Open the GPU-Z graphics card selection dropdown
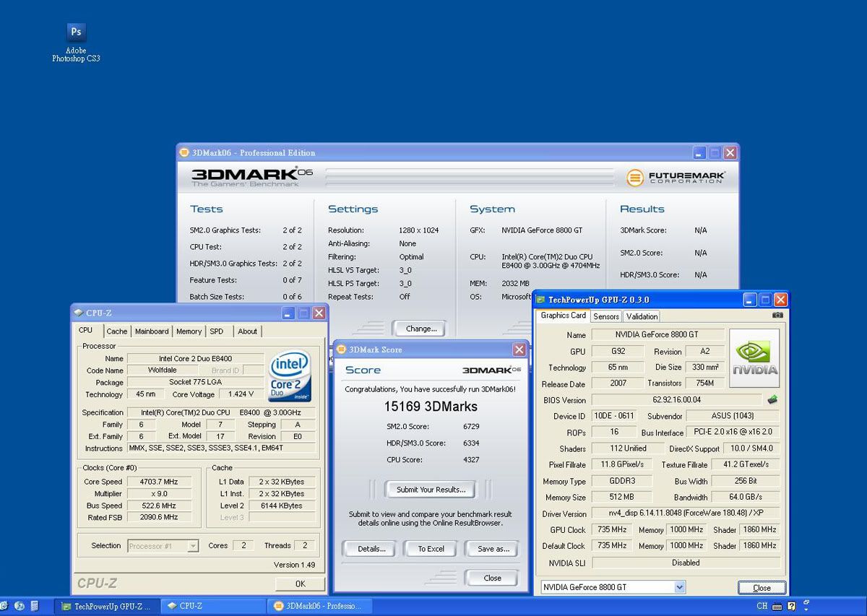867x616 pixels. click(x=679, y=588)
